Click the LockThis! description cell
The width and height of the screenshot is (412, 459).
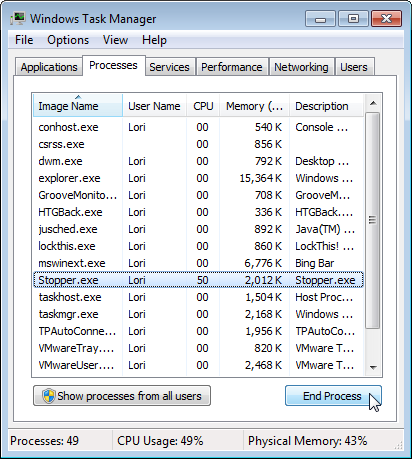click(324, 246)
